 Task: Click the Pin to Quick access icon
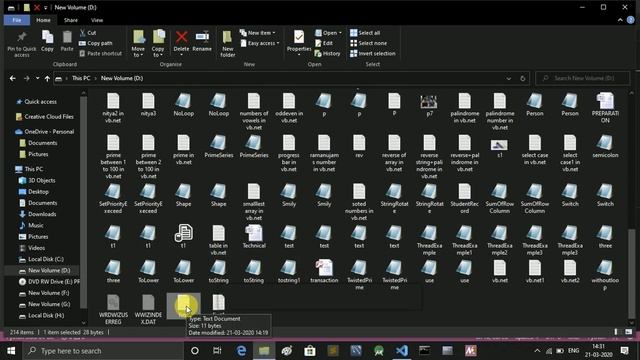[x=22, y=37]
